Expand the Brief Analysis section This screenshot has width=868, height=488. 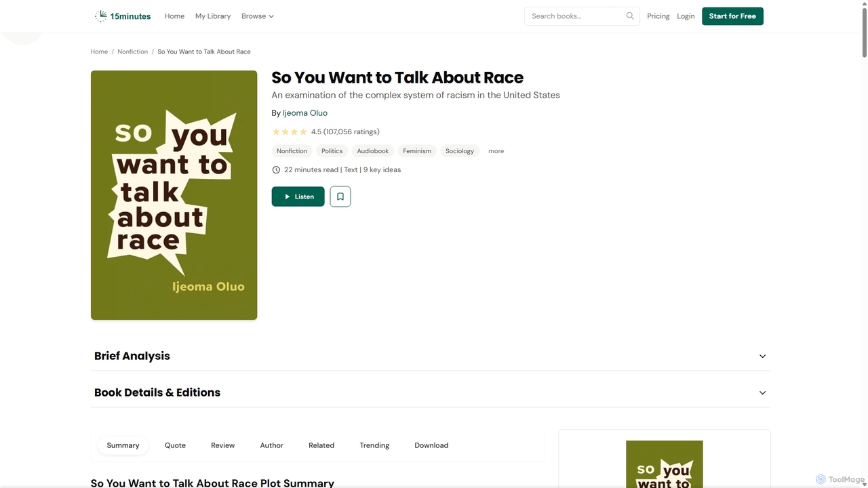point(431,356)
